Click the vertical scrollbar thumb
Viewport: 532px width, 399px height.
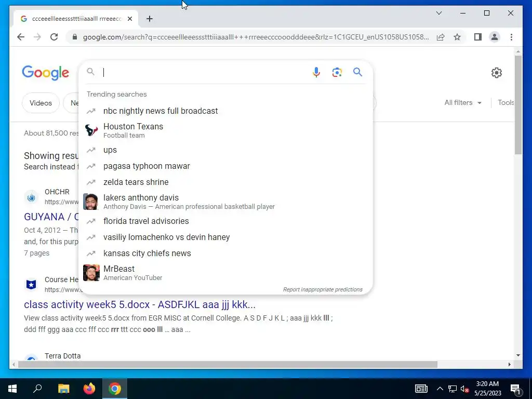[518, 104]
